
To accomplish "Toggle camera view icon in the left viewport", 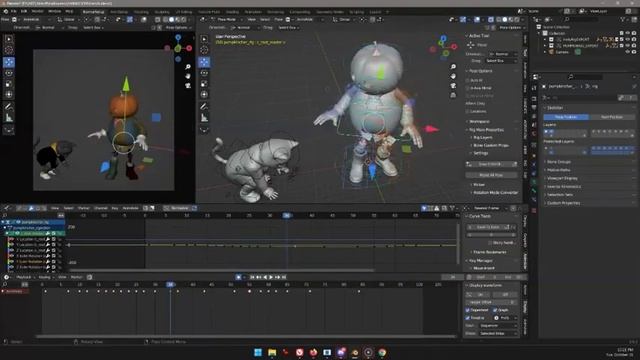I will [x=188, y=86].
